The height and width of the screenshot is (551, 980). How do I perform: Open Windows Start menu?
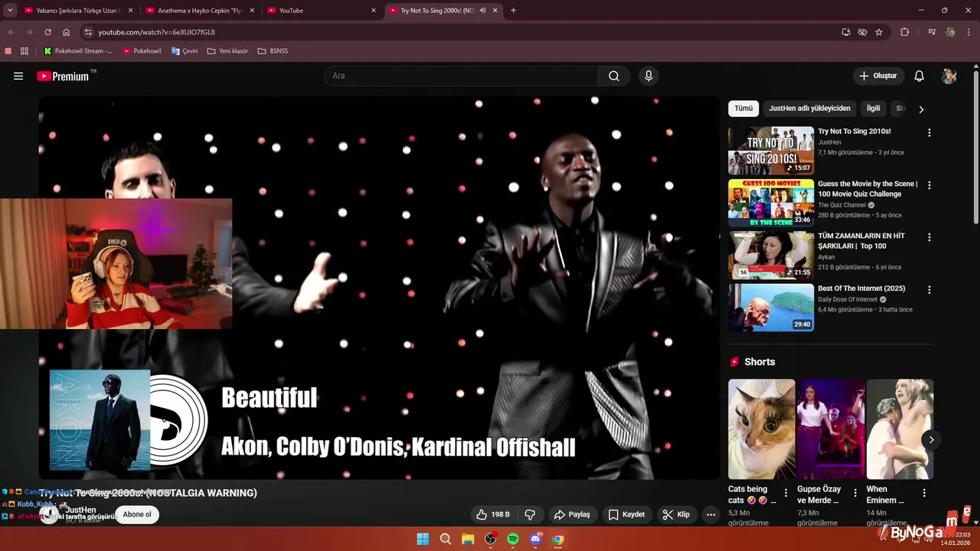pos(423,539)
